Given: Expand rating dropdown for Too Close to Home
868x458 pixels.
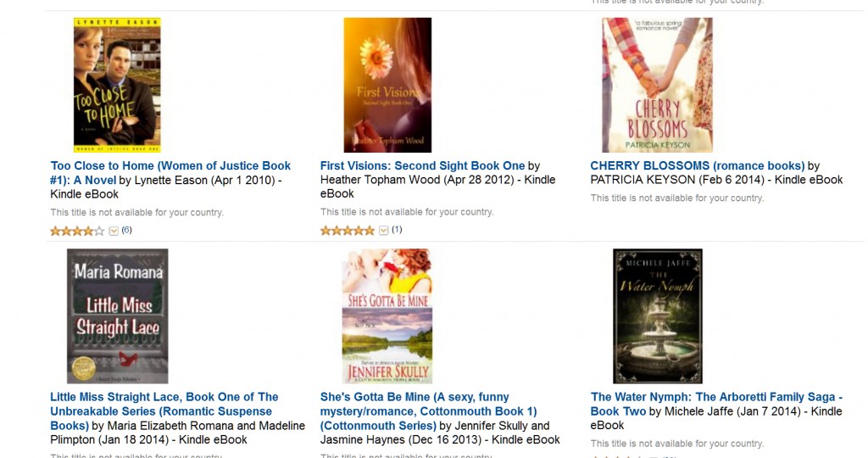Looking at the screenshot, I should tap(114, 231).
